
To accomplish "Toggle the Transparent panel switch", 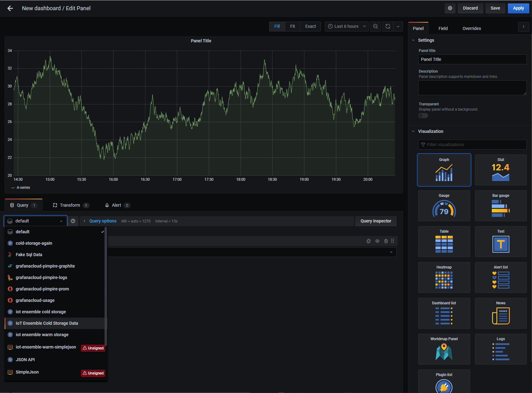I will [x=423, y=116].
